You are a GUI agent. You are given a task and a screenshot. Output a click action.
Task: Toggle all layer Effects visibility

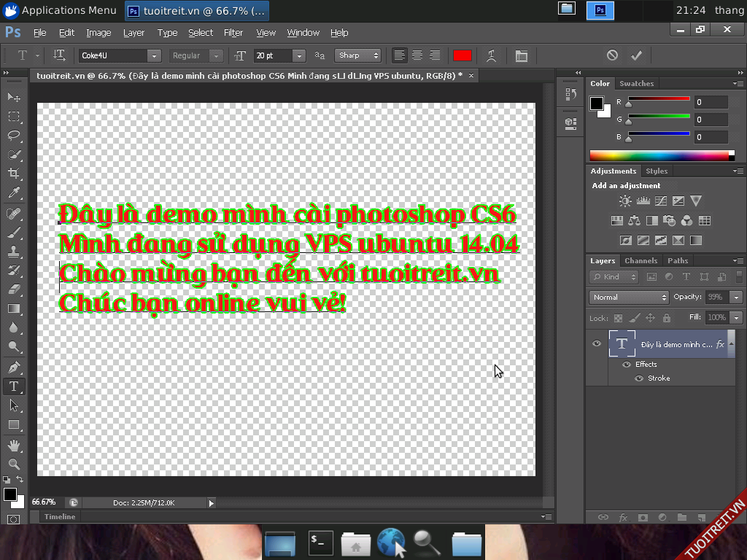coord(627,365)
